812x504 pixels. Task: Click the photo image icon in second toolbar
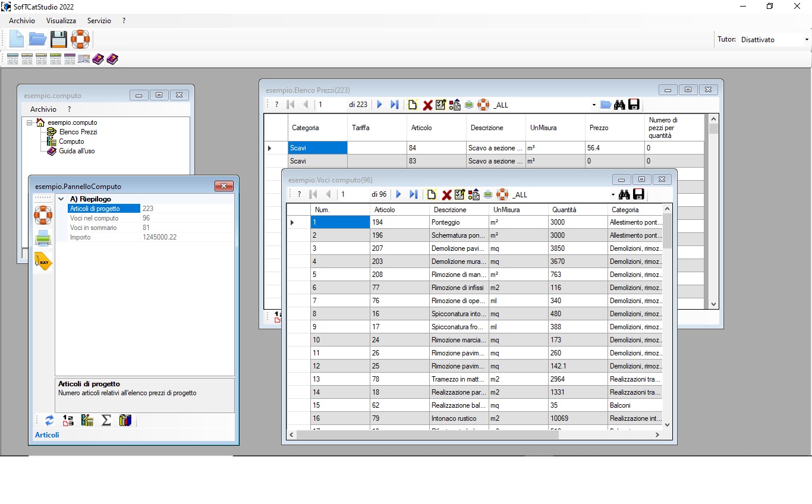point(84,59)
